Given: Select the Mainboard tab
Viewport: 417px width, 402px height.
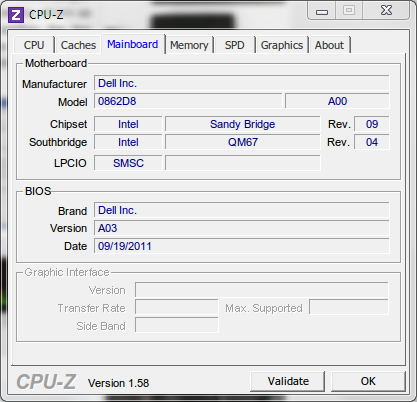Looking at the screenshot, I should [133, 44].
